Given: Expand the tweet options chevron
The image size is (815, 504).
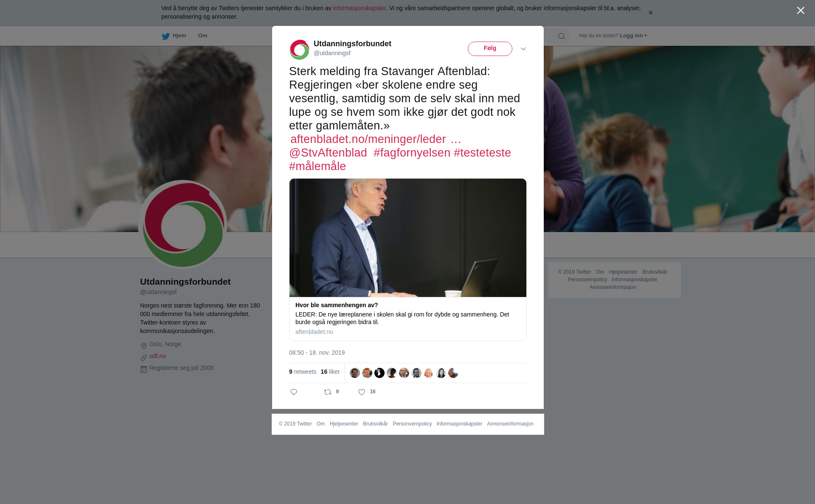Looking at the screenshot, I should pyautogui.click(x=523, y=49).
